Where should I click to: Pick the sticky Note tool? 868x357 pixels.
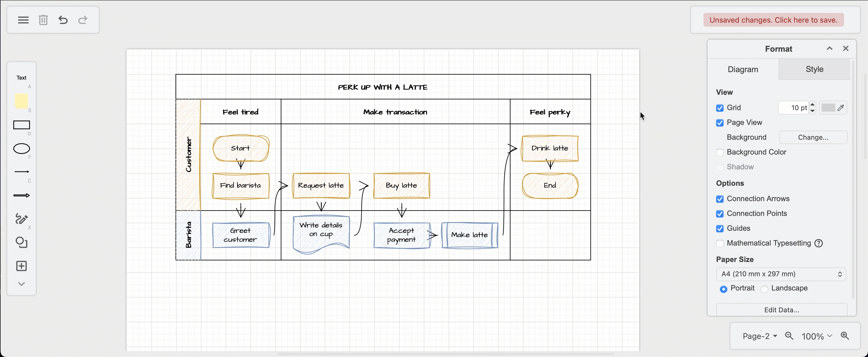click(x=21, y=101)
